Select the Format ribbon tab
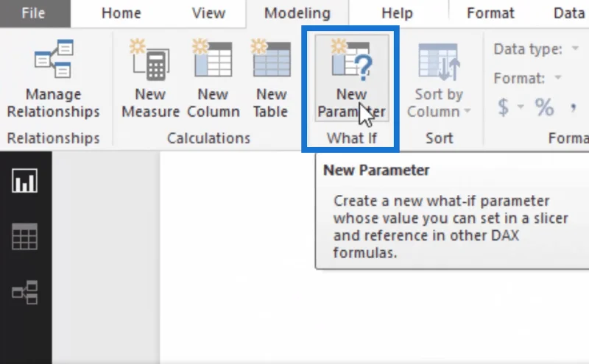This screenshot has height=364, width=589. pyautogui.click(x=490, y=13)
